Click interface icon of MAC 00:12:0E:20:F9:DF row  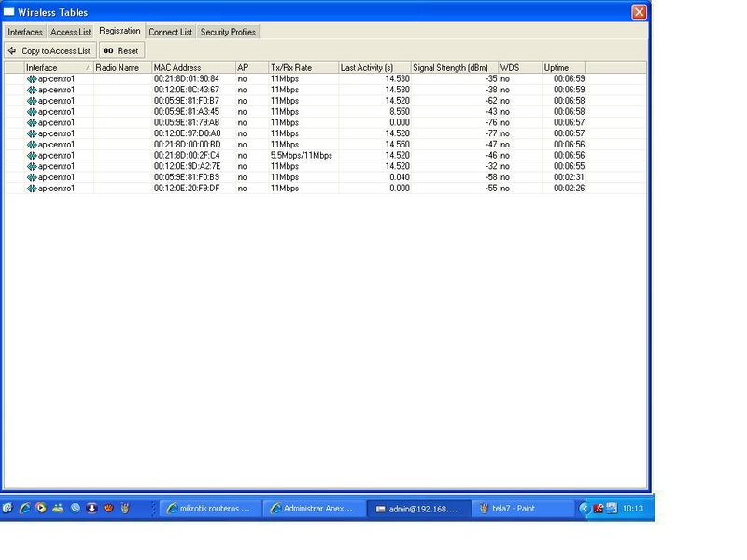(x=32, y=189)
